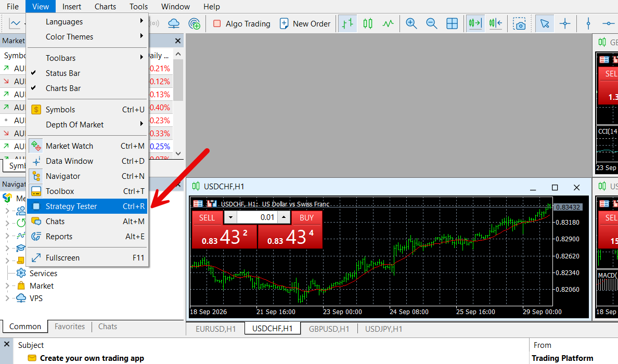Image resolution: width=618 pixels, height=364 pixels.
Task: Open the Help menu
Action: [x=212, y=7]
